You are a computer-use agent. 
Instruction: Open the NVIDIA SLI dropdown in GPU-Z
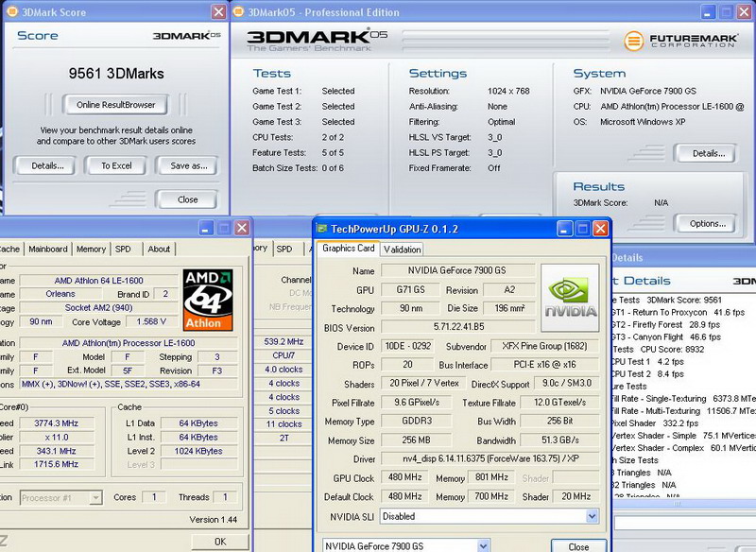click(x=592, y=516)
